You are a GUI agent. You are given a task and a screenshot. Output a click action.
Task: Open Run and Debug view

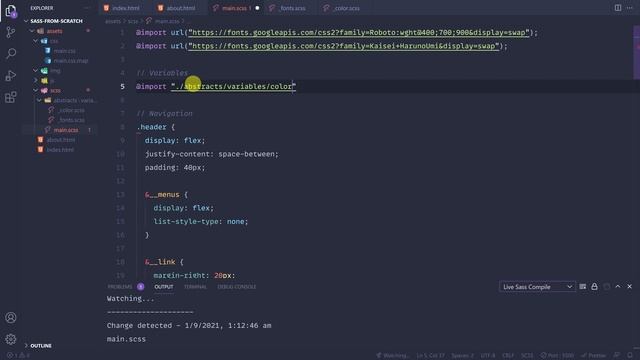tap(11, 76)
